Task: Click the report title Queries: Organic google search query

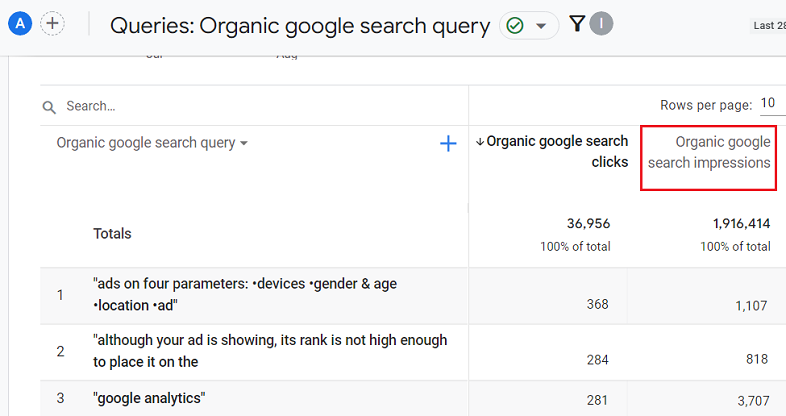Action: pos(300,26)
